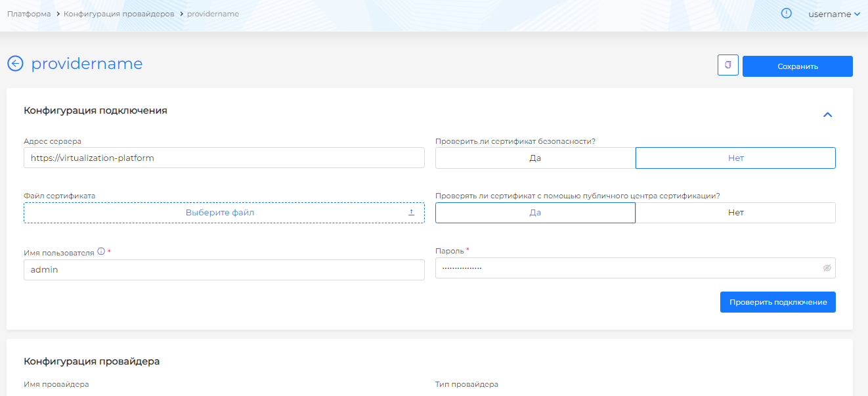The height and width of the screenshot is (396, 868).
Task: Click the copy icon button beside Сохранить
Action: pyautogui.click(x=728, y=66)
